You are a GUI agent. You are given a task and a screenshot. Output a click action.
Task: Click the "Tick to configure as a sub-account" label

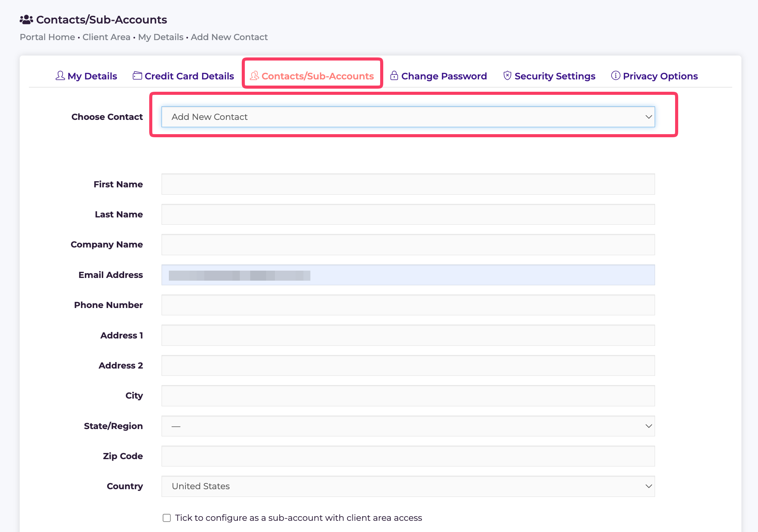[x=298, y=518]
